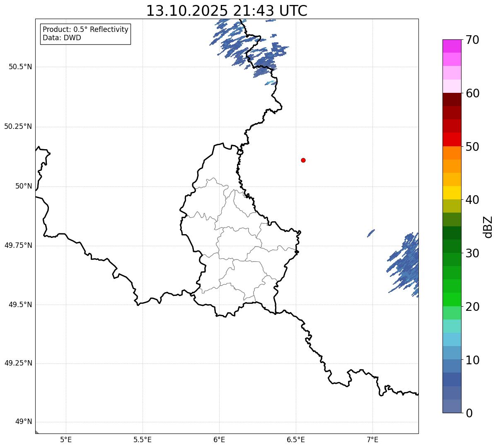Click the Data: DWD text
498x448 pixels.
point(62,38)
